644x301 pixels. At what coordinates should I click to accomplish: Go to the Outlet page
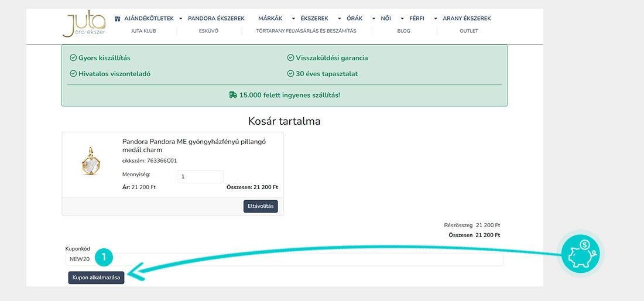(x=468, y=31)
